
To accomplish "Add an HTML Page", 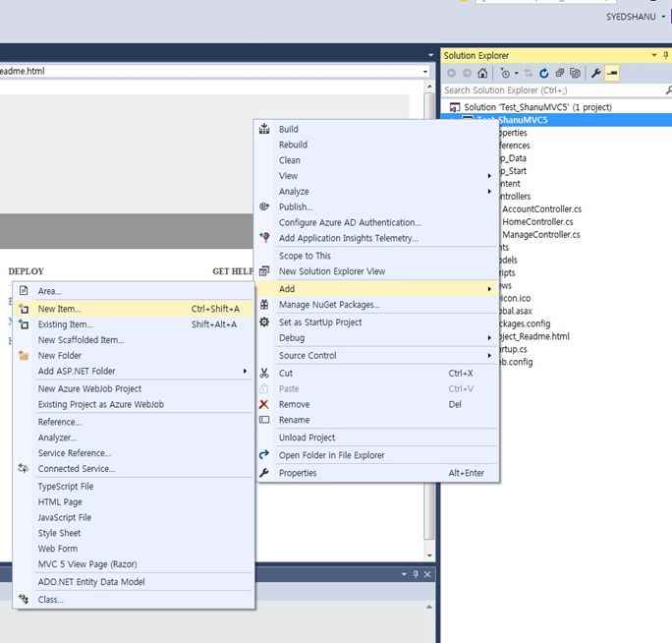I will 60,501.
